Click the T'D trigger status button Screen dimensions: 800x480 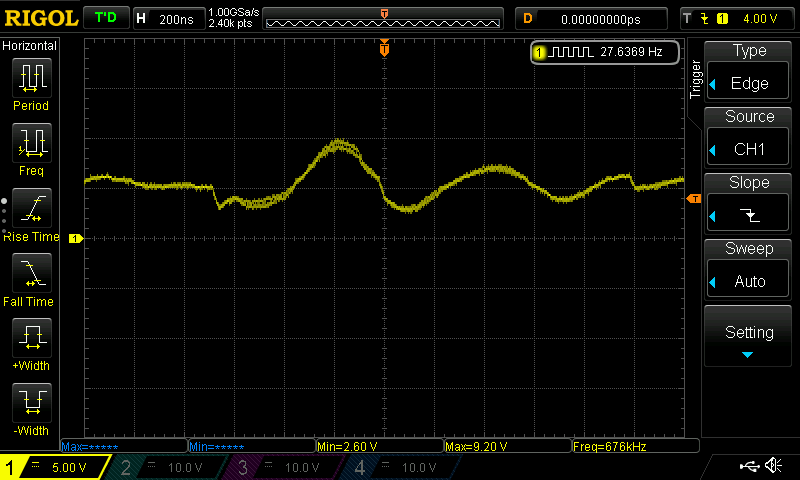[x=104, y=18]
